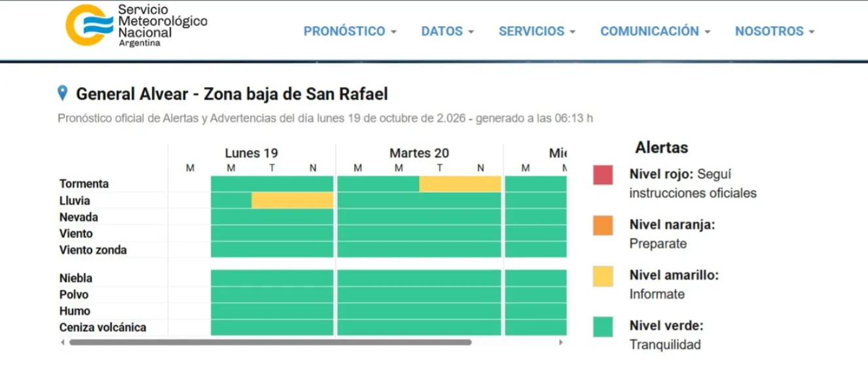Click the Servicio Meteorológico Nacional logo
Image resolution: width=868 pixels, height=368 pixels.
tap(136, 25)
